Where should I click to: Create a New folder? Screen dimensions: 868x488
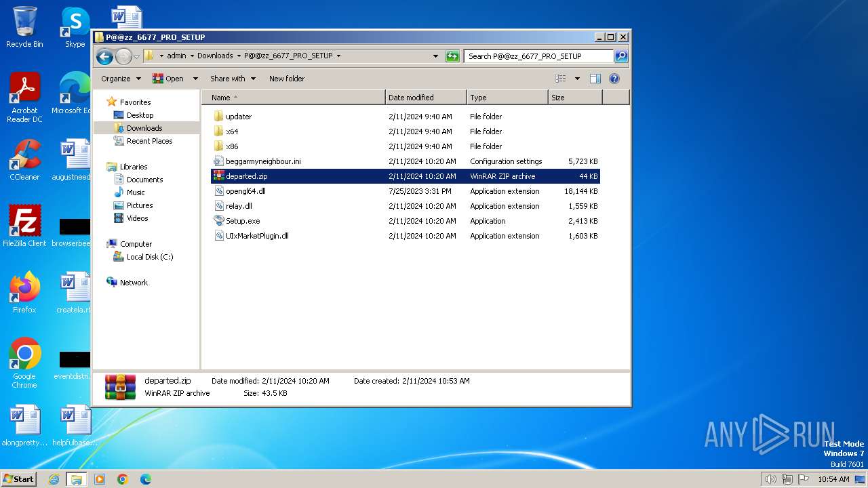[x=287, y=79]
